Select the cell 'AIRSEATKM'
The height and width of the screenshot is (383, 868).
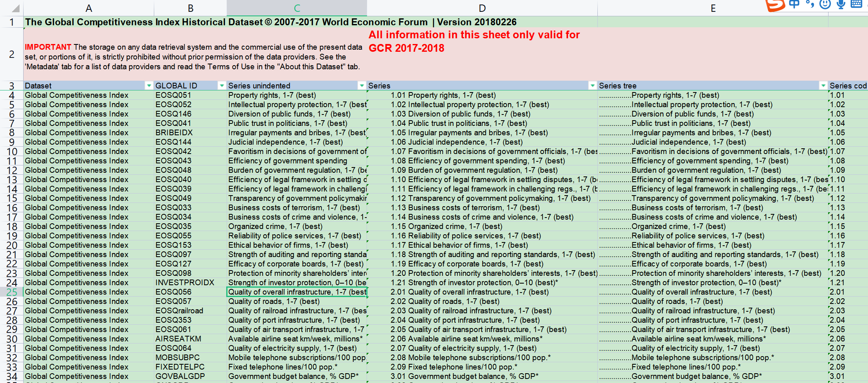coord(190,339)
